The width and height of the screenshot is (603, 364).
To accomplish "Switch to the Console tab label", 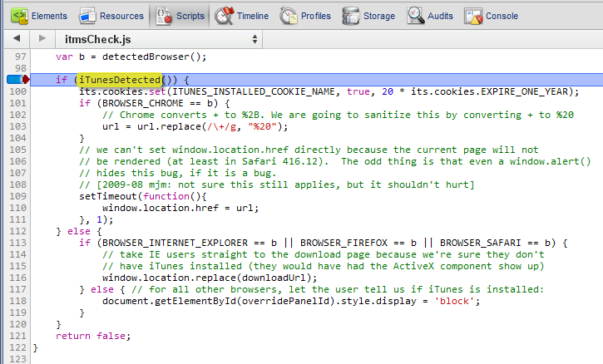I will 502,16.
